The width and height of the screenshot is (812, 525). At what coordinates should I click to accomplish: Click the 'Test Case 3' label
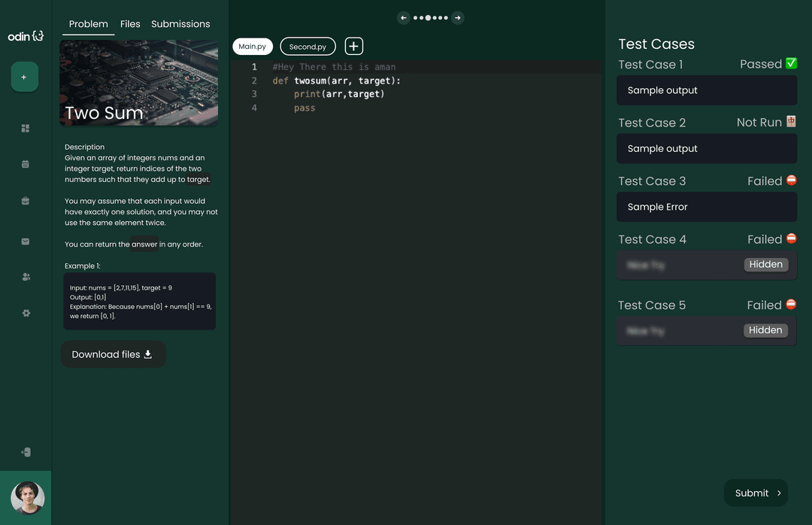point(652,181)
